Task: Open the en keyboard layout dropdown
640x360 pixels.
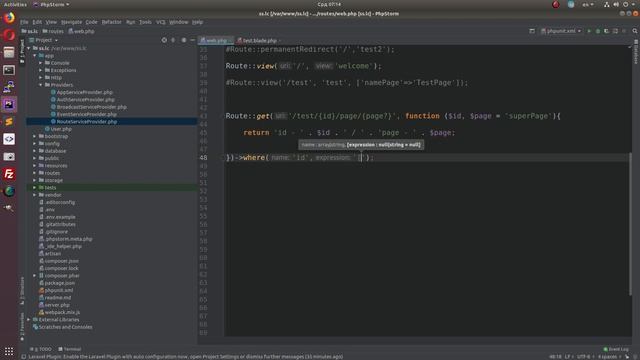Action: pyautogui.click(x=588, y=4)
